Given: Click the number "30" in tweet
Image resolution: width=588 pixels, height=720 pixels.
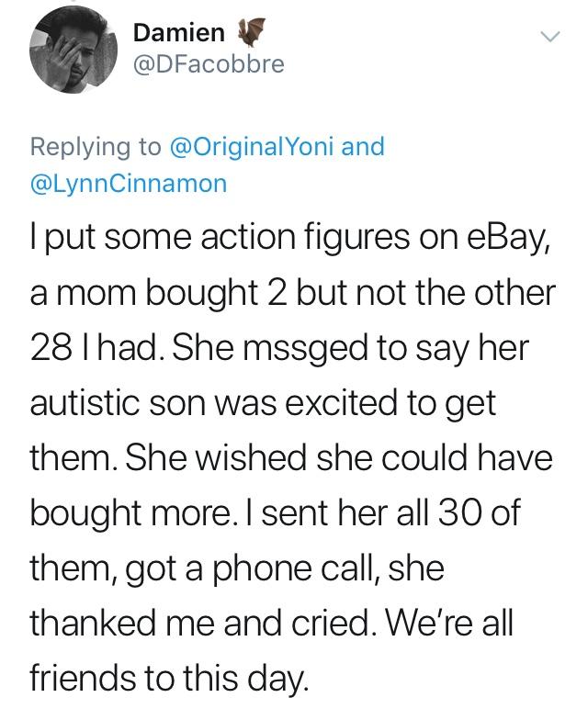Looking at the screenshot, I should coord(457,512).
